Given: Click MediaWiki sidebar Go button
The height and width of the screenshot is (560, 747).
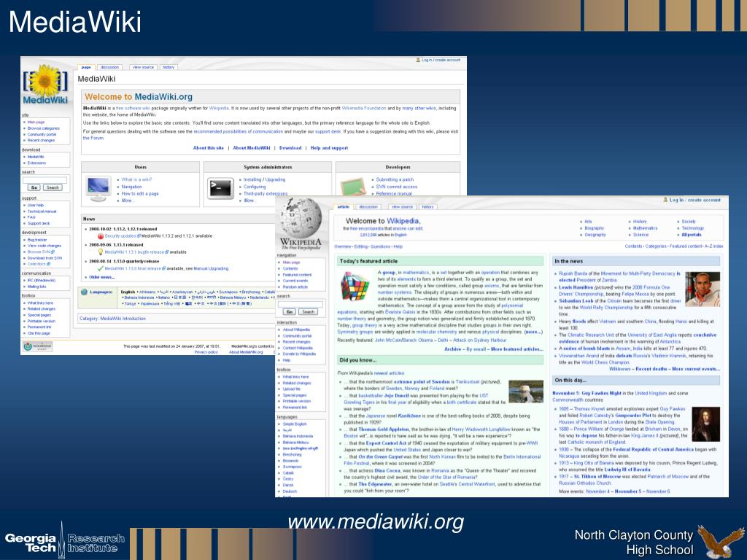Looking at the screenshot, I should 34,187.
